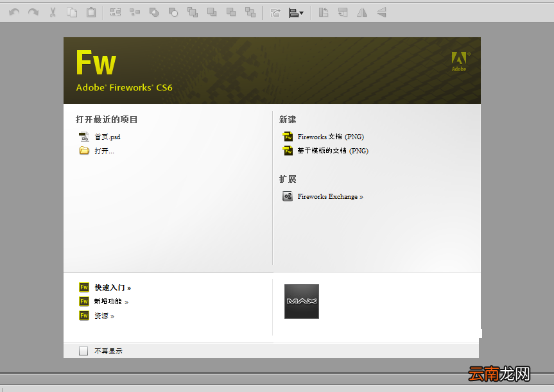Click Rotate 90° clockwise icon
The height and width of the screenshot is (392, 554).
click(x=343, y=13)
